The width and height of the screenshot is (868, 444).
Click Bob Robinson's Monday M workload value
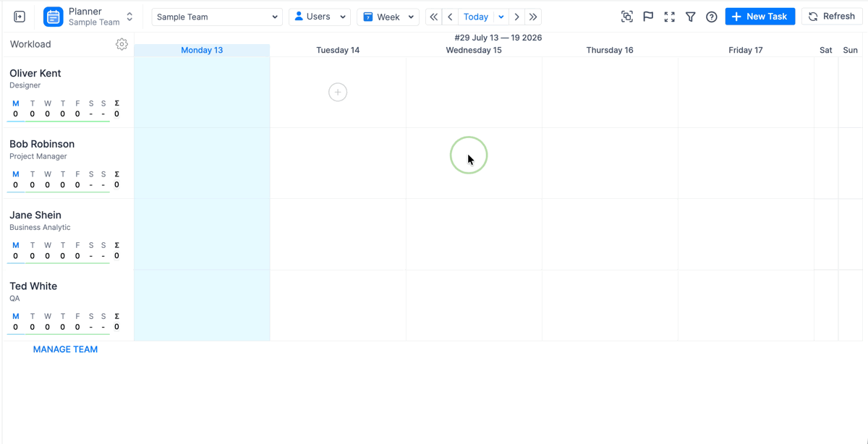(16, 184)
